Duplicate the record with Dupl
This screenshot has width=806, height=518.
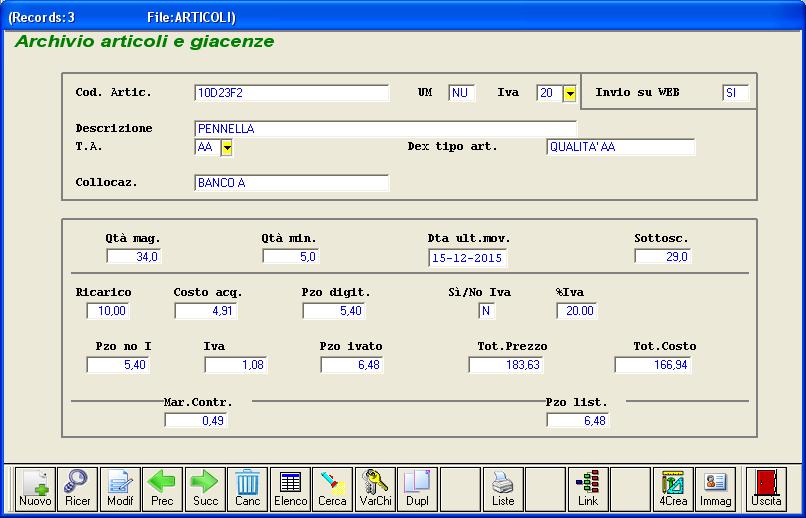tap(418, 488)
